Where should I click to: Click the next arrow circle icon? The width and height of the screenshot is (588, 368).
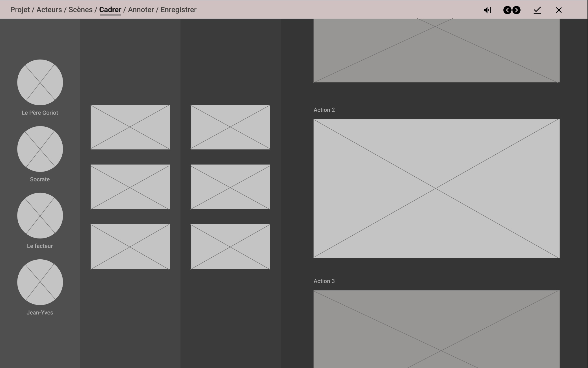(516, 10)
